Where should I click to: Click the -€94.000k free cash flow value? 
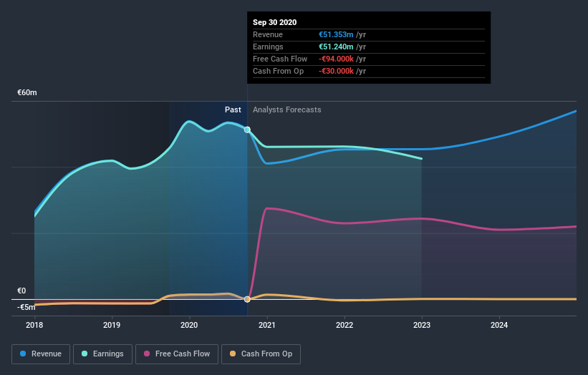[336, 59]
